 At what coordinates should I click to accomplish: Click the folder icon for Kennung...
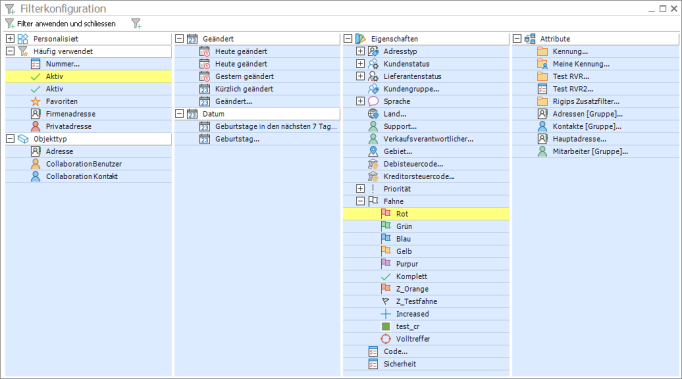pos(542,52)
